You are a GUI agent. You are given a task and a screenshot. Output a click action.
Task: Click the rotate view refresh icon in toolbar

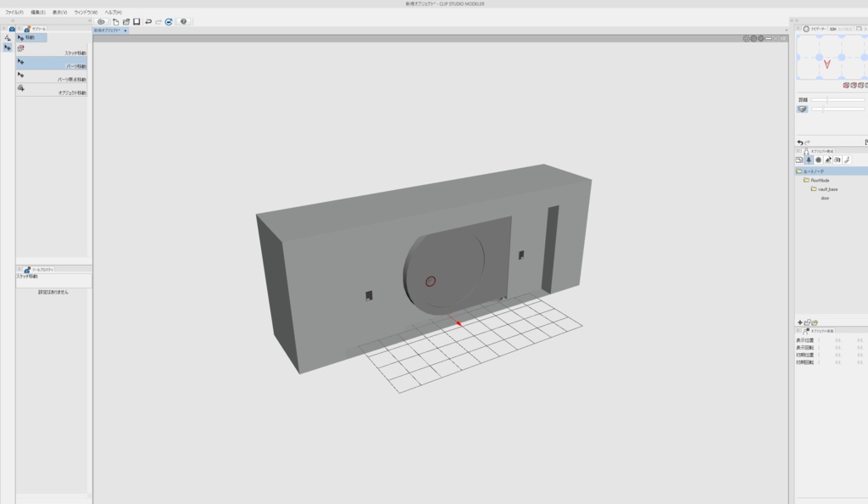click(169, 21)
